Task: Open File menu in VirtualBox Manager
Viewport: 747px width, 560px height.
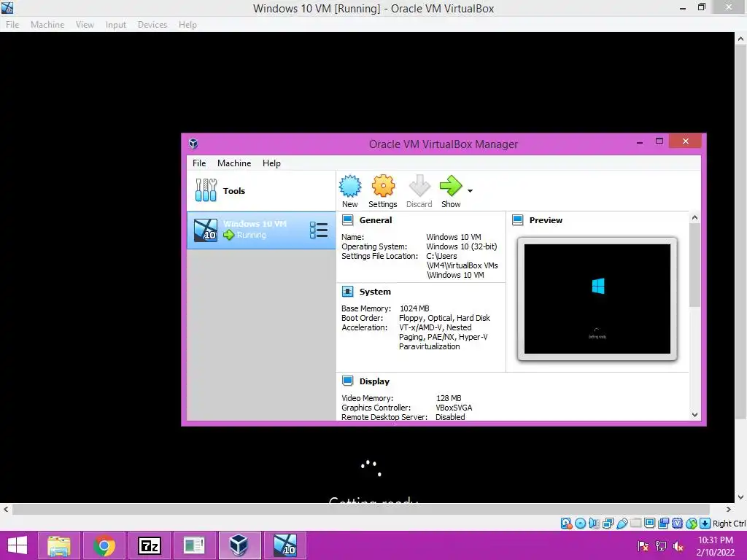Action: tap(199, 163)
